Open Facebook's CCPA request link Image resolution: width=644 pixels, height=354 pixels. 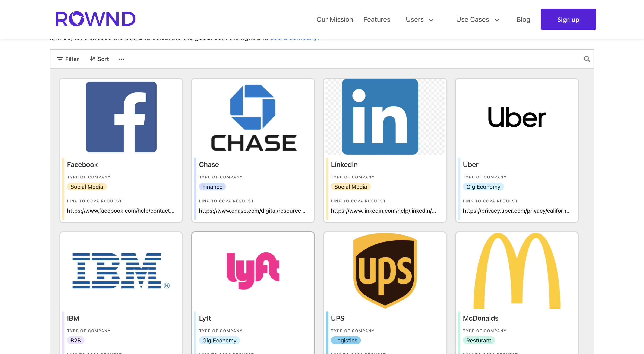(120, 211)
